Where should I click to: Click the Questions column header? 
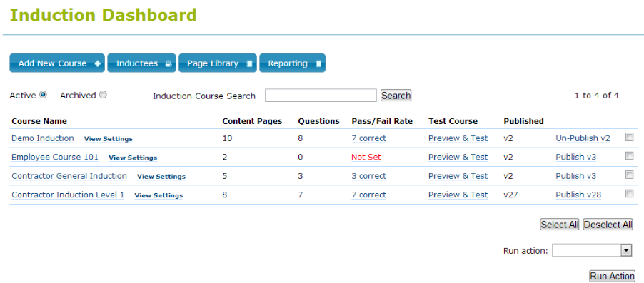tap(318, 121)
